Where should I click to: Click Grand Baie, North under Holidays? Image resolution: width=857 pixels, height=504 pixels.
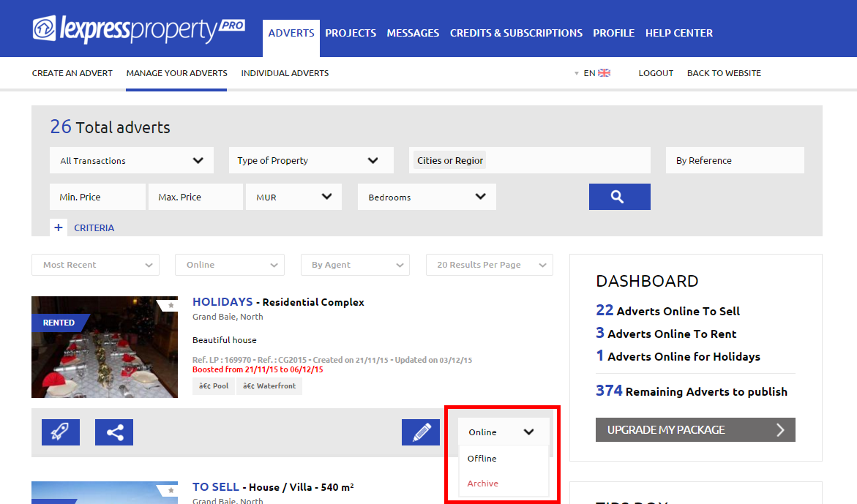pos(228,317)
